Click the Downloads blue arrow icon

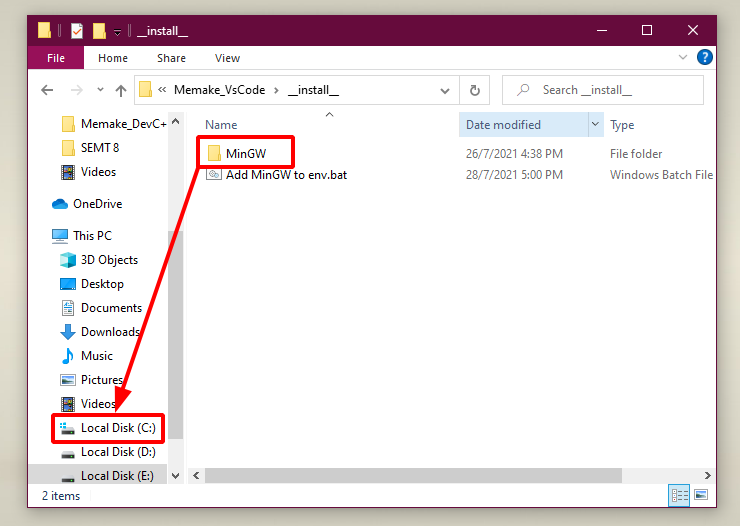(x=68, y=332)
